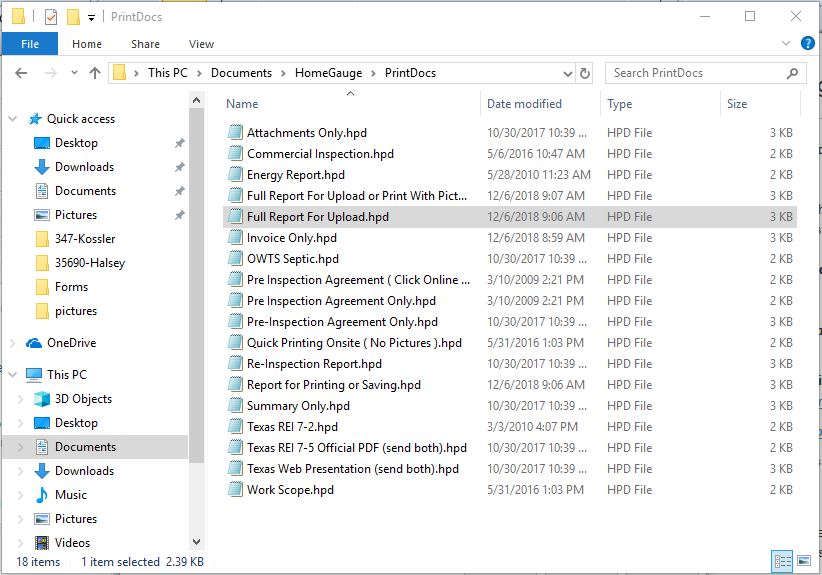822x575 pixels.
Task: Click the Back navigation arrow
Action: [22, 73]
